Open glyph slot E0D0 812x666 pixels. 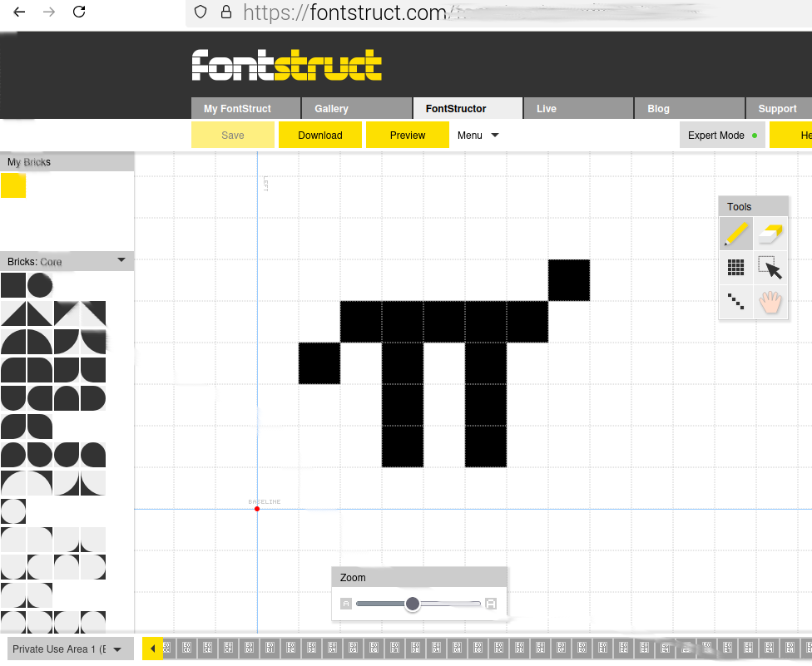point(249,648)
